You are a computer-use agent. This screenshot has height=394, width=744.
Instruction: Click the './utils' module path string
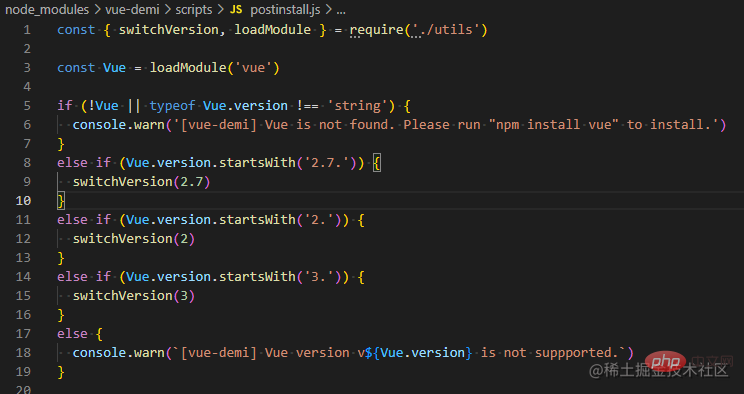point(445,30)
